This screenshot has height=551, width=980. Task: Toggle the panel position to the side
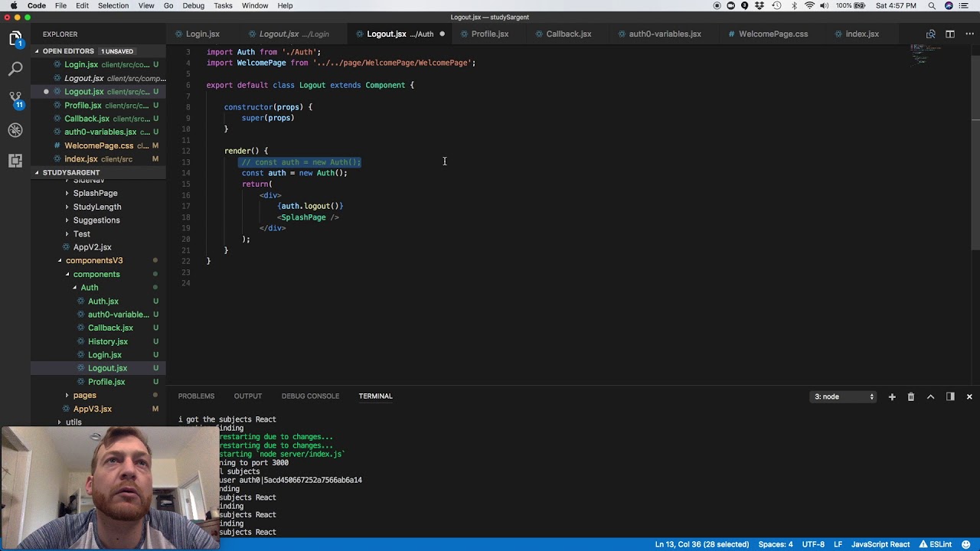coord(950,396)
